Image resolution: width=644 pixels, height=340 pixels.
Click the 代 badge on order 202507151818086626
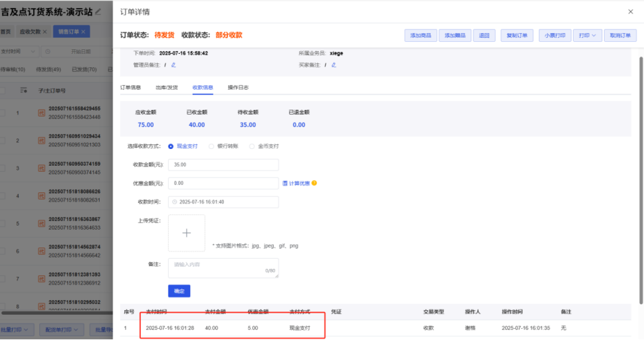pos(41,196)
